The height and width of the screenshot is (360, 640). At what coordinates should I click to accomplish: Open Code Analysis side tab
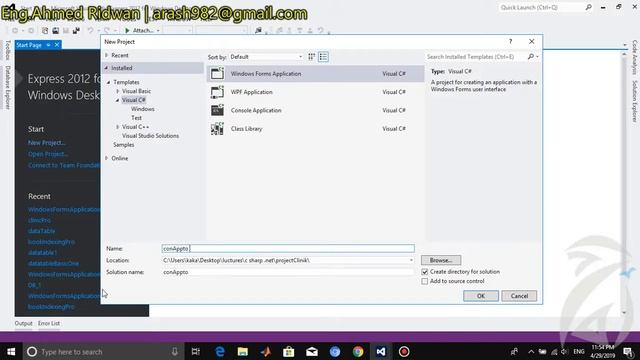pos(635,57)
